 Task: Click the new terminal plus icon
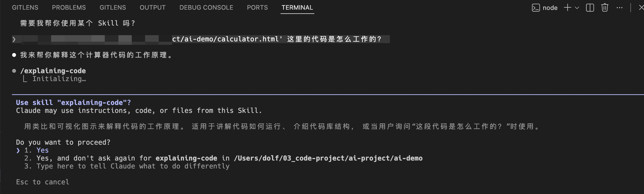[567, 8]
